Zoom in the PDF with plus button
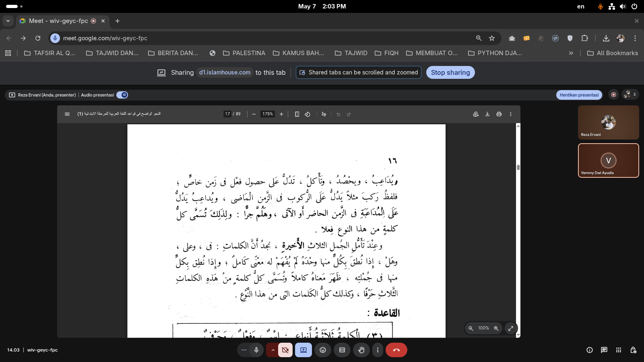This screenshot has height=362, width=644. tap(281, 114)
